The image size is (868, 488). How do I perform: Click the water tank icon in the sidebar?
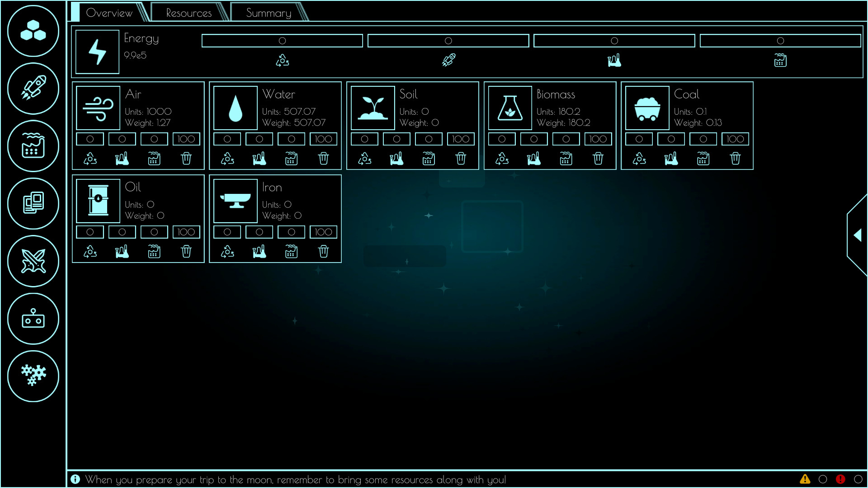(33, 146)
